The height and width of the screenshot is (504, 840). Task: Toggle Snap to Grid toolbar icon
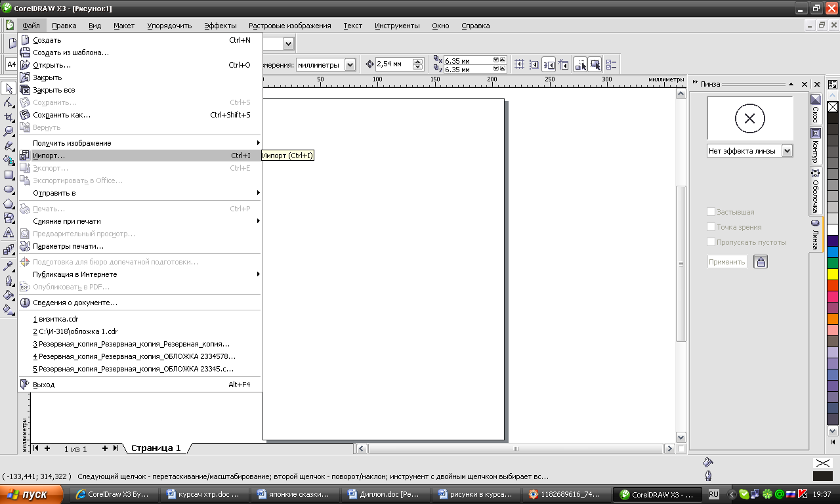coord(520,64)
